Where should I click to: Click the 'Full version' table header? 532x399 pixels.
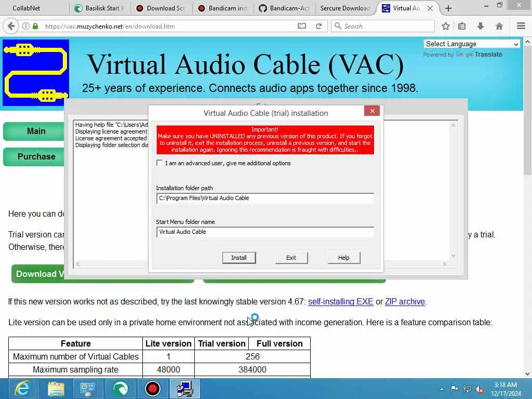tap(280, 344)
